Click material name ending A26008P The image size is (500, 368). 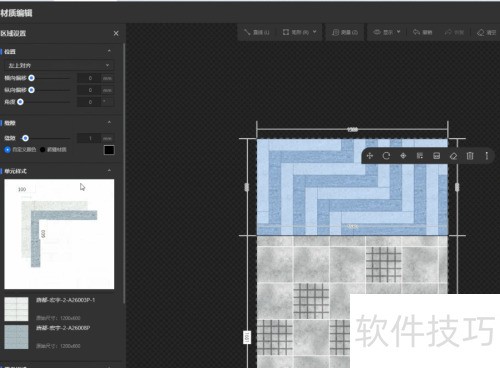(x=63, y=328)
